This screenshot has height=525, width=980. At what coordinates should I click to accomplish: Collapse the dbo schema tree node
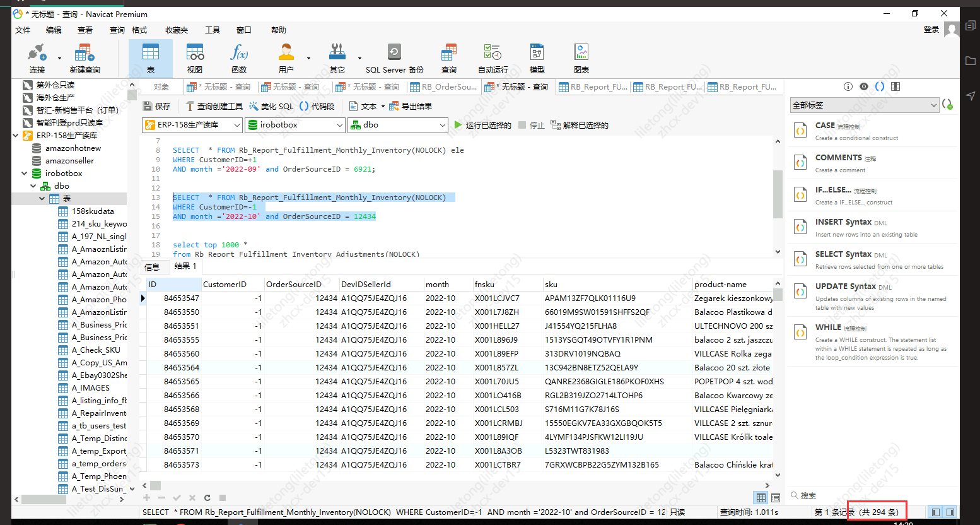pos(33,186)
